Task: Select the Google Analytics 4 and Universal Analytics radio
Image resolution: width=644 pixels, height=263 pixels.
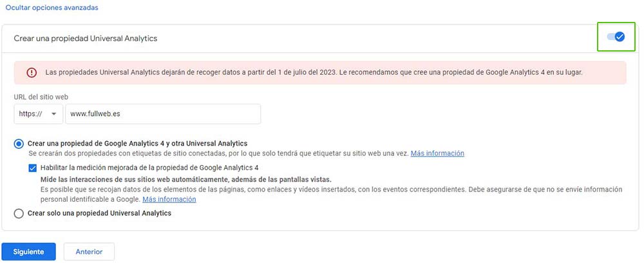Action: coord(19,144)
